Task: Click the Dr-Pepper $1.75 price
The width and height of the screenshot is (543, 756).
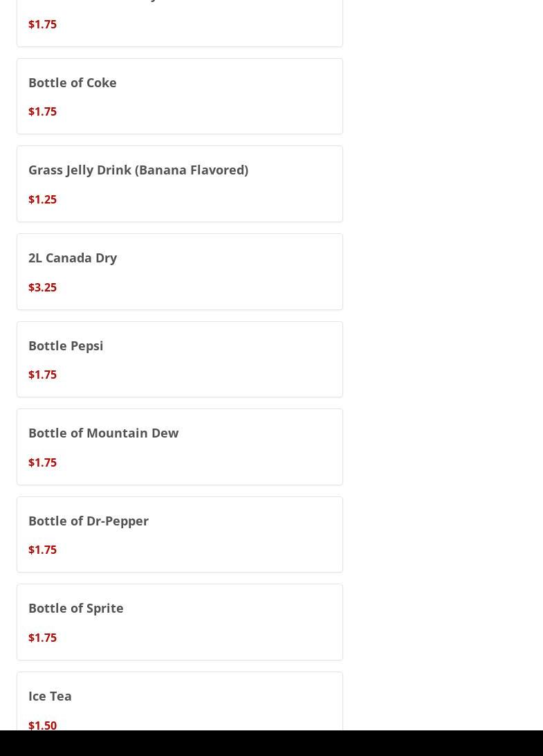Action: [x=42, y=550]
